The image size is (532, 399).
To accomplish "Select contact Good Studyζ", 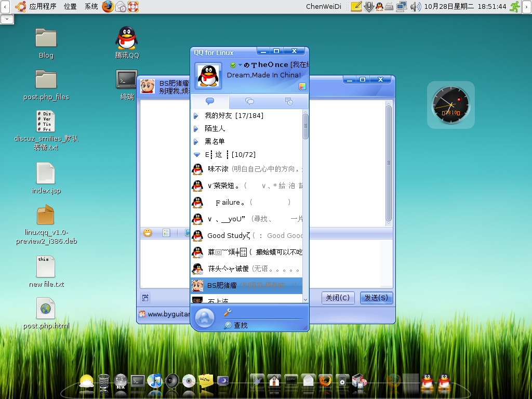I will (246, 235).
